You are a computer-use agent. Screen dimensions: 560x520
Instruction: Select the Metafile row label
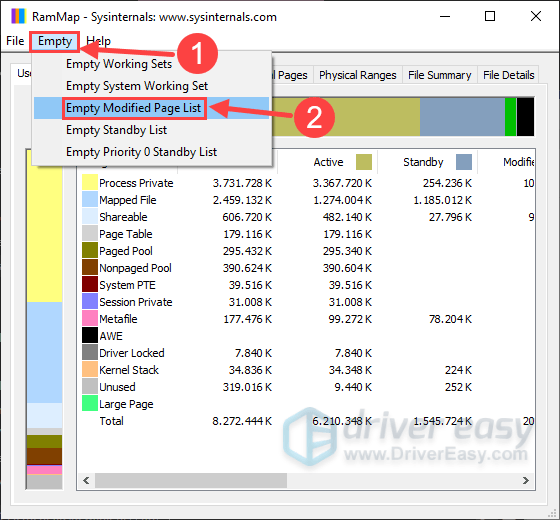[x=118, y=319]
